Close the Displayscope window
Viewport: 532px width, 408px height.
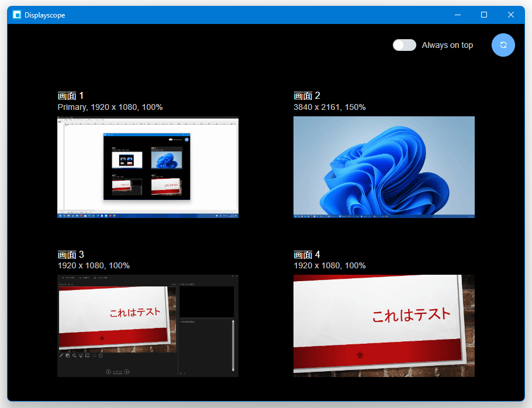[x=510, y=15]
